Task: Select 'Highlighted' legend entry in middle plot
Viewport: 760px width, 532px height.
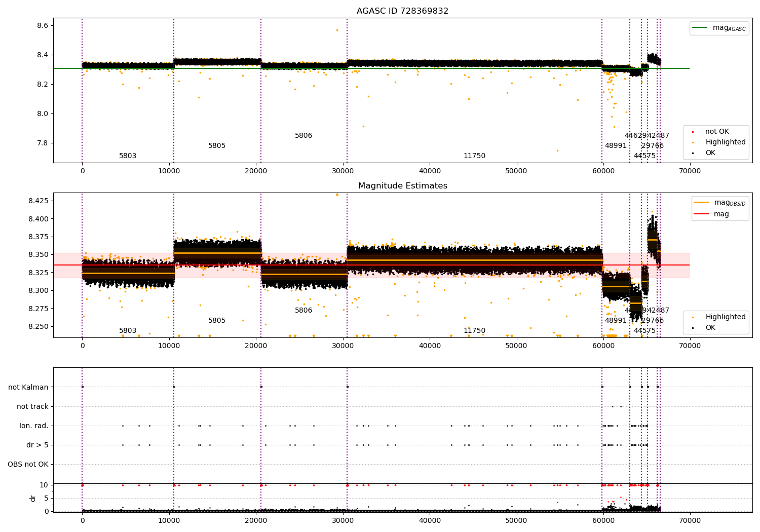Action: pos(726,317)
